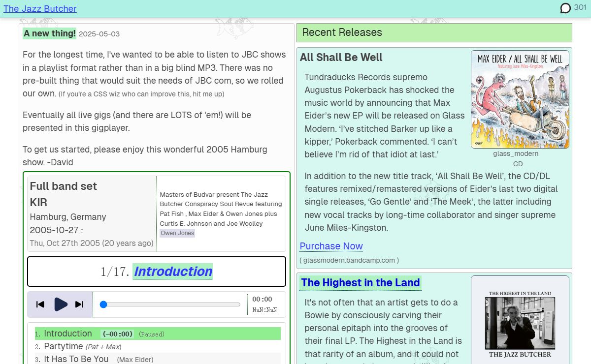Select Introduction in the playlist

pyautogui.click(x=158, y=334)
